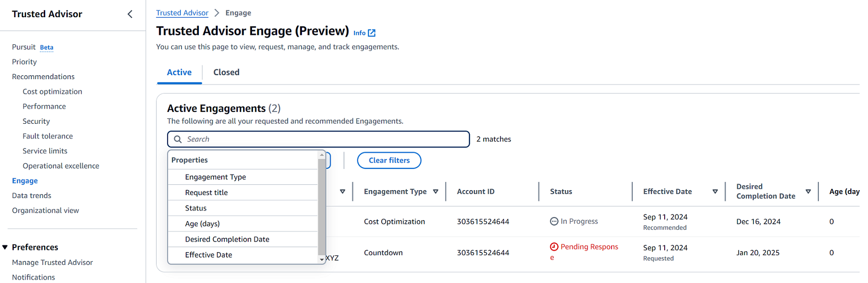Click the Account ID column header
Screen dimensions: 868x283
point(476,192)
